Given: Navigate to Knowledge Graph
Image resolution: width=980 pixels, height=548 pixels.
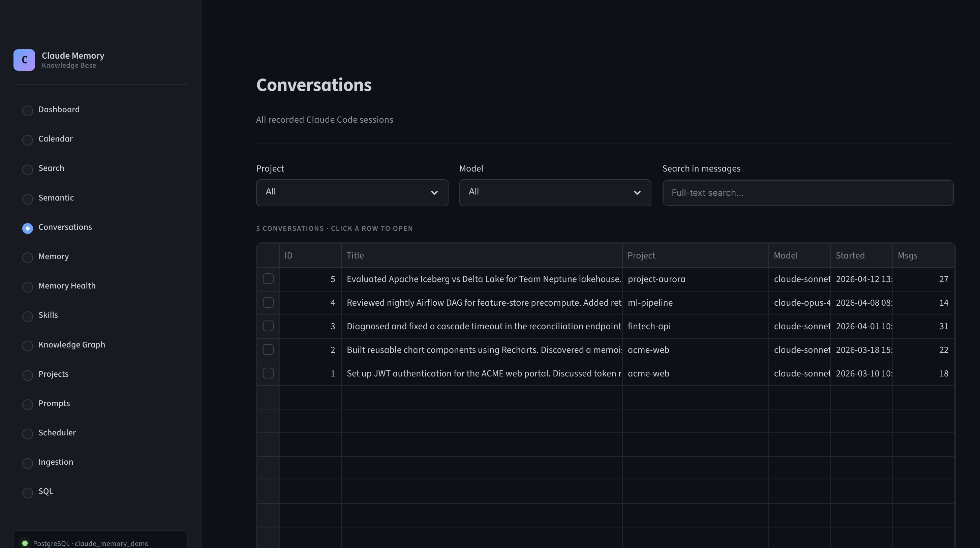Looking at the screenshot, I should point(71,345).
